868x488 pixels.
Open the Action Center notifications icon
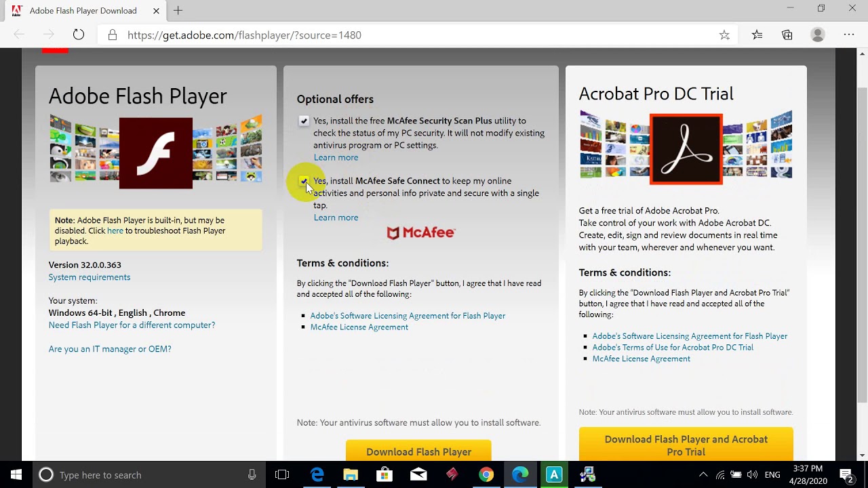(846, 474)
